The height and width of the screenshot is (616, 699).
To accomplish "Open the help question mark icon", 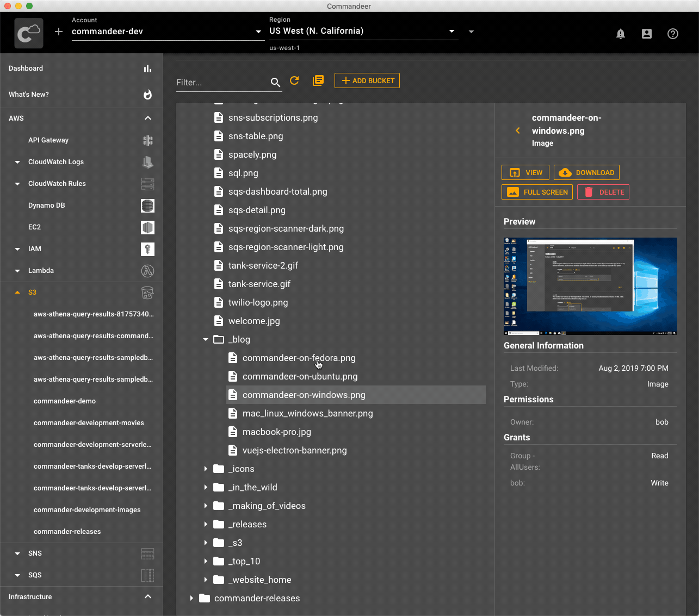I will click(x=673, y=34).
